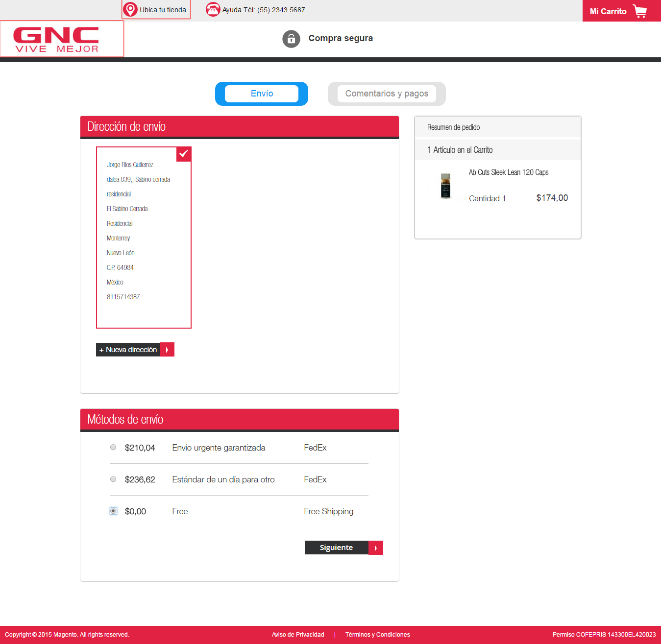Open the Términos y Condiciones link
Viewport: 661px width, 644px height.
tap(377, 635)
